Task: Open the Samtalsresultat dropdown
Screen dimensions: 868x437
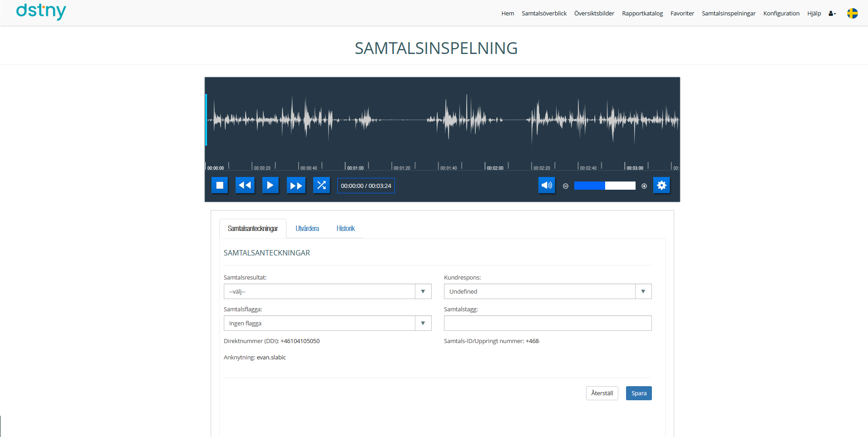Action: point(327,291)
